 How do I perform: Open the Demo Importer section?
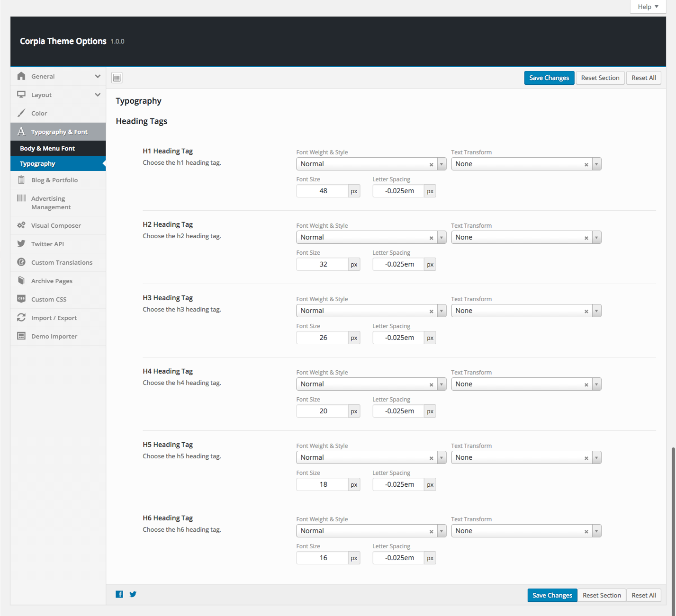tap(54, 337)
